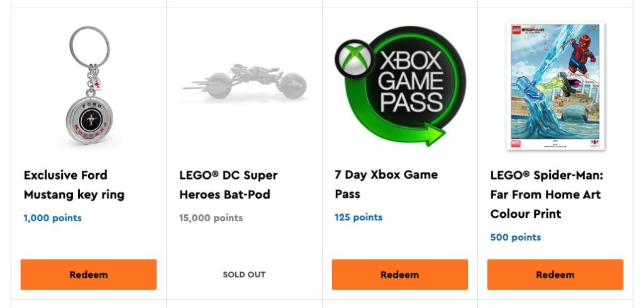Click the 1,000 points price label
Viewport: 644px width, 308px height.
tap(53, 218)
